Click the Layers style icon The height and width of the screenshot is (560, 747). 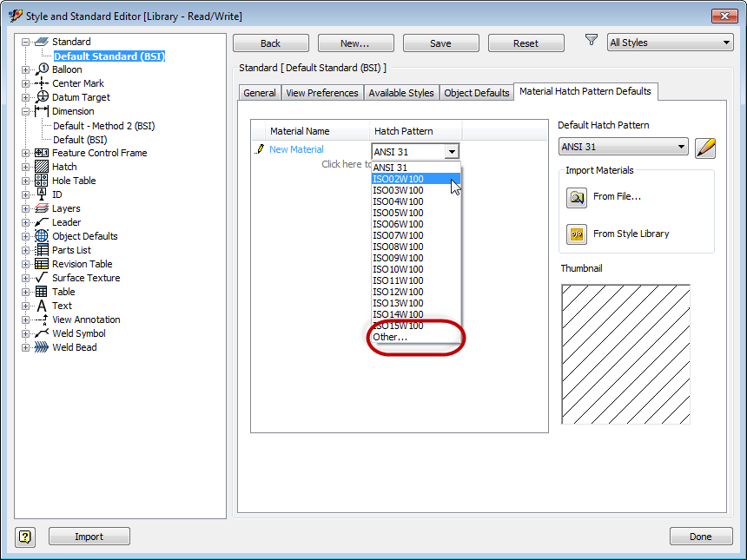point(40,208)
